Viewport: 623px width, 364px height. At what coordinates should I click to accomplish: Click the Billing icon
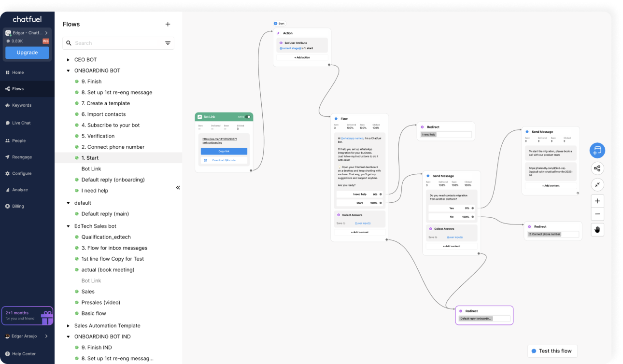coord(8,206)
